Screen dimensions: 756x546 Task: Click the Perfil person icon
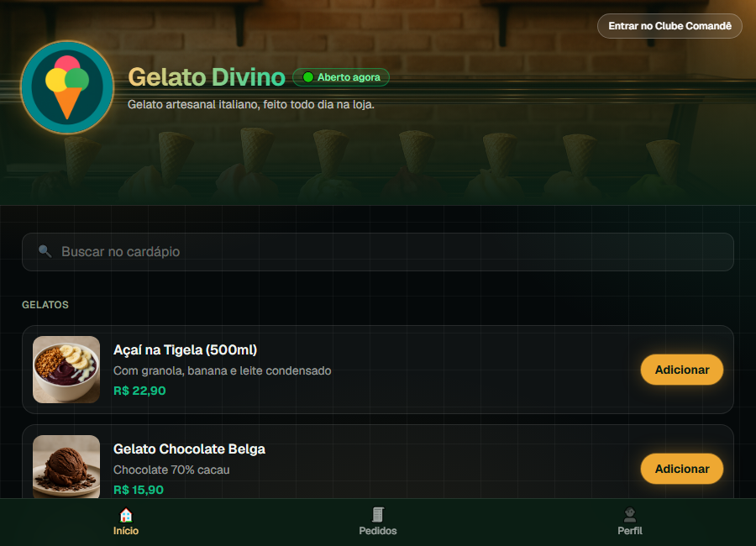(x=630, y=515)
